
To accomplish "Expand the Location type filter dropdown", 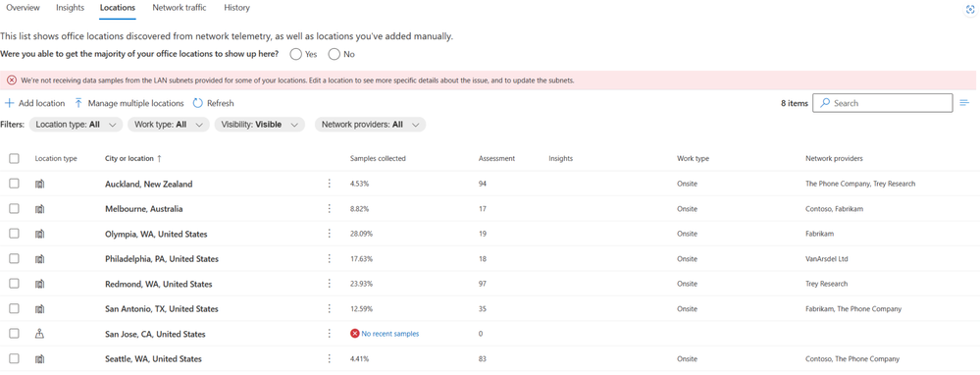I will pos(76,125).
